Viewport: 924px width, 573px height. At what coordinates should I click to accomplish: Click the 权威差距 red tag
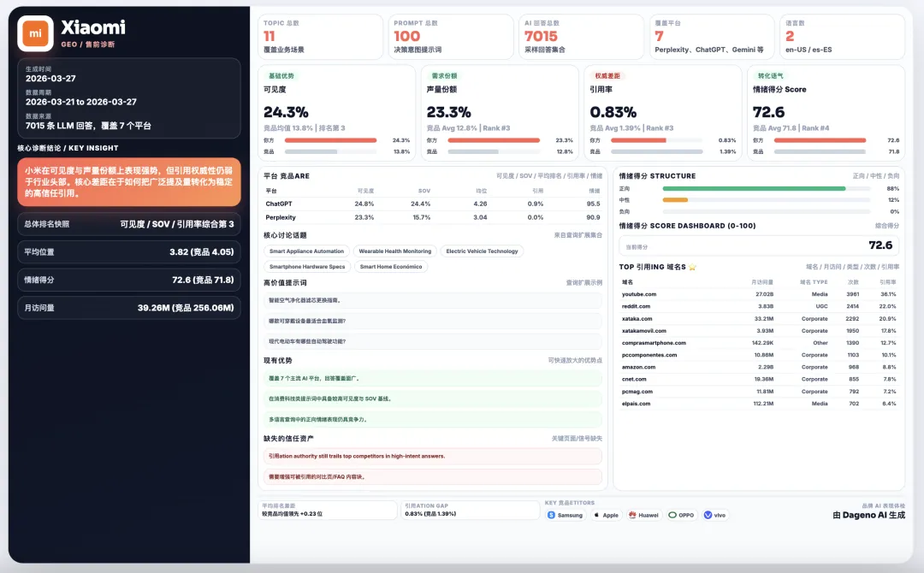[x=607, y=76]
